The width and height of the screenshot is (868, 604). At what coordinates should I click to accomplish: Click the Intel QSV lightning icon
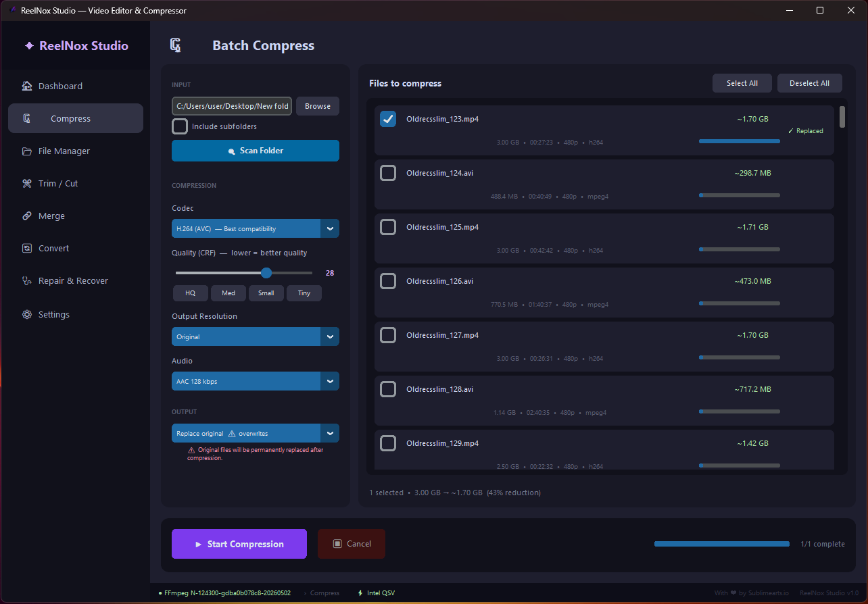tap(360, 593)
